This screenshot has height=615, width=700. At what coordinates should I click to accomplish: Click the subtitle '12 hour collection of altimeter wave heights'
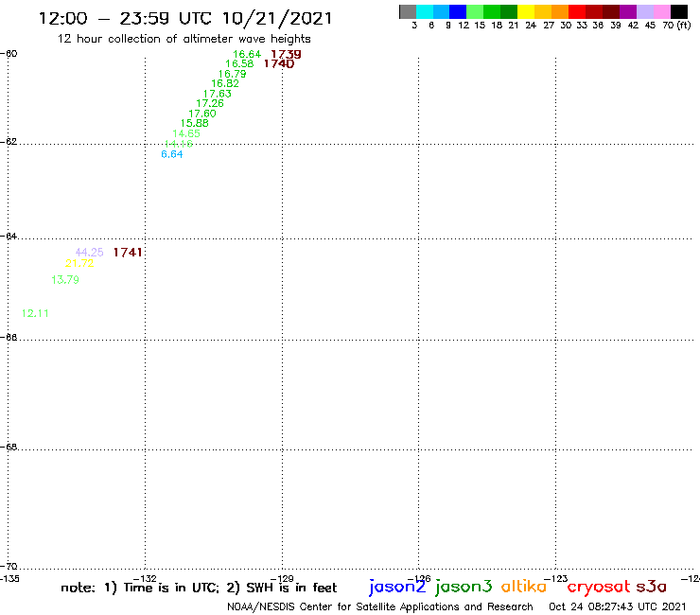(184, 39)
